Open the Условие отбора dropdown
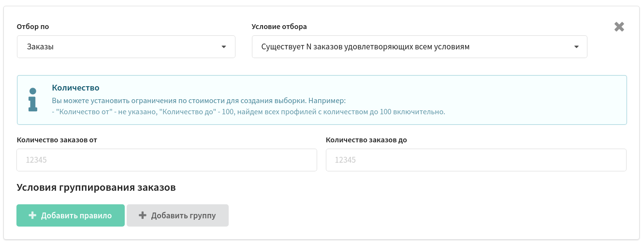The width and height of the screenshot is (644, 244). 420,47
